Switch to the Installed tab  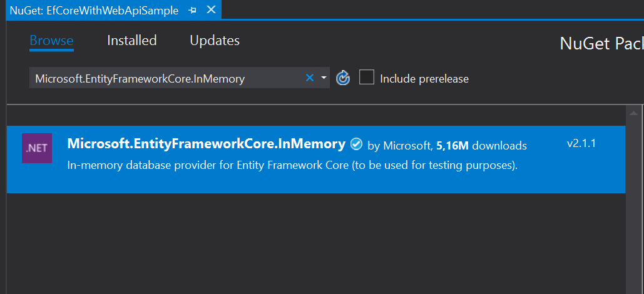[x=132, y=40]
